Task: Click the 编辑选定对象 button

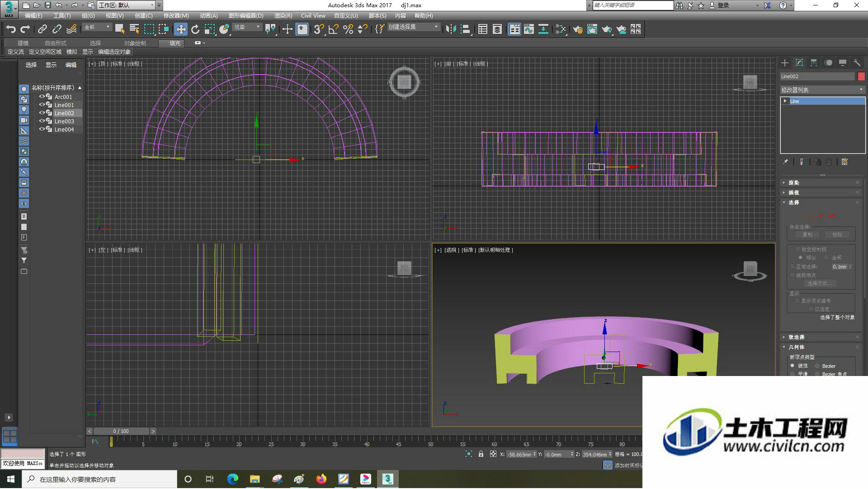Action: click(x=114, y=52)
